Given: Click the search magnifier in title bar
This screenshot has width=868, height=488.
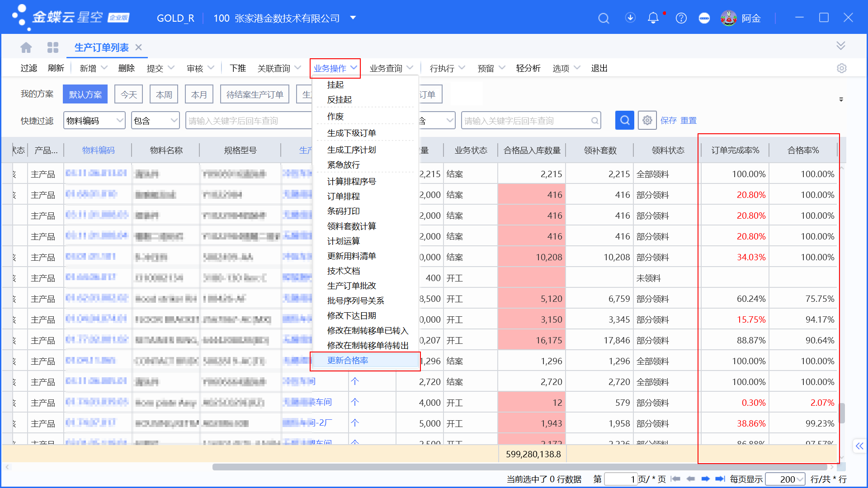Looking at the screenshot, I should tap(604, 18).
